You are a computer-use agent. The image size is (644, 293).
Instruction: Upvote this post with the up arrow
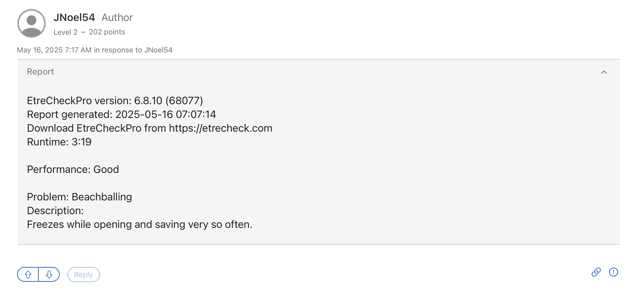pos(28,275)
